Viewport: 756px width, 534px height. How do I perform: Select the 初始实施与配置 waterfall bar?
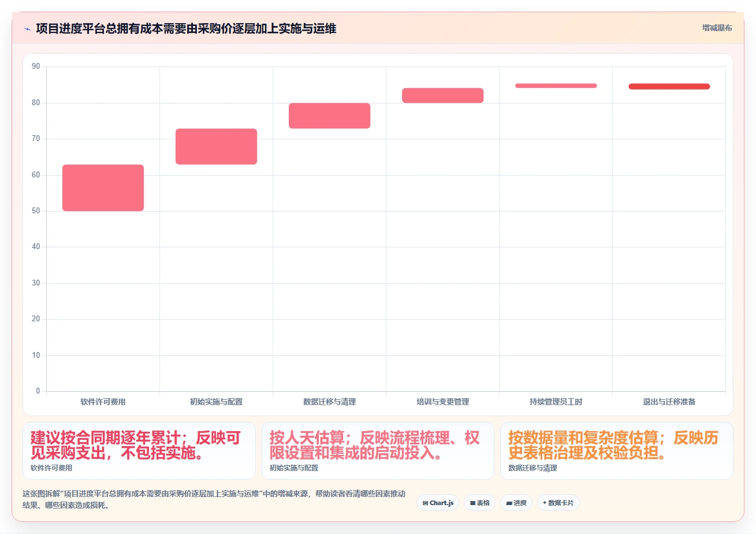point(216,147)
